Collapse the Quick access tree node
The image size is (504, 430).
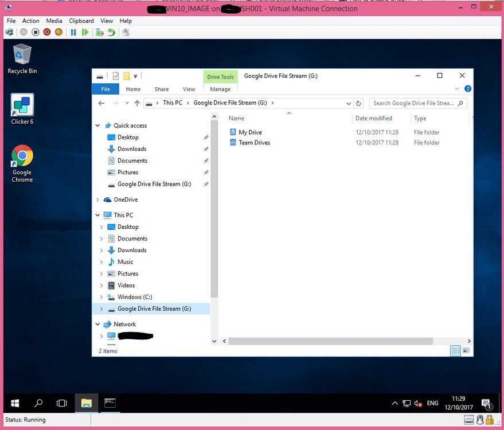click(x=97, y=126)
